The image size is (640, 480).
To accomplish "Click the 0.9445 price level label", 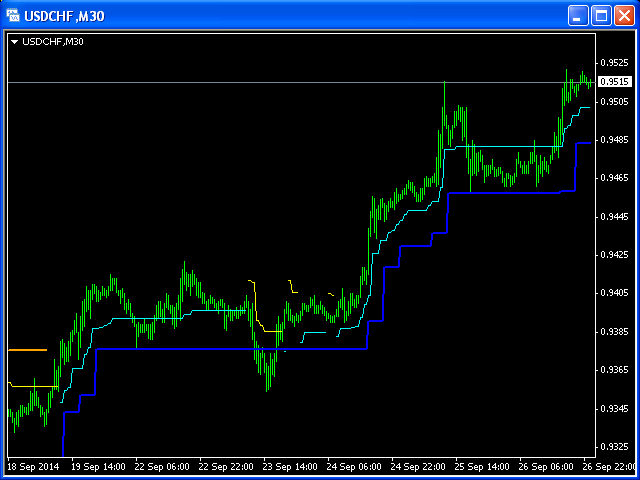I will (x=614, y=216).
